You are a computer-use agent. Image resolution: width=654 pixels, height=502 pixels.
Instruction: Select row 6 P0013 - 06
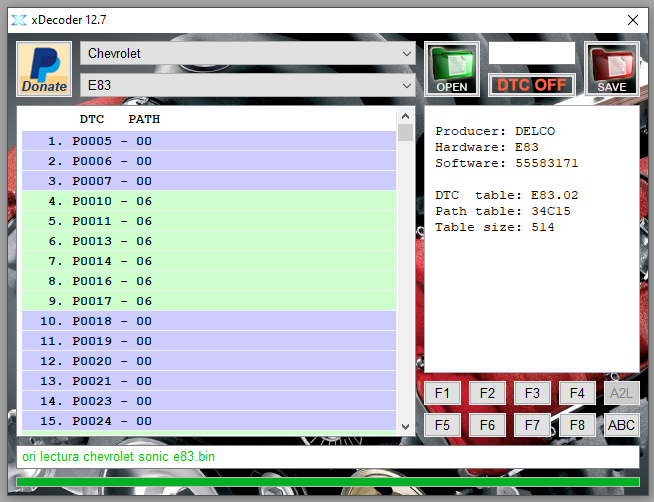209,241
